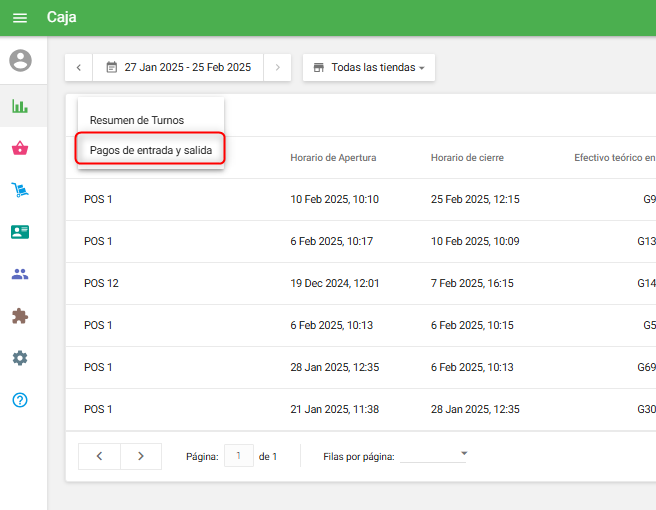Go to previous date range period
656x510 pixels.
click(x=79, y=68)
